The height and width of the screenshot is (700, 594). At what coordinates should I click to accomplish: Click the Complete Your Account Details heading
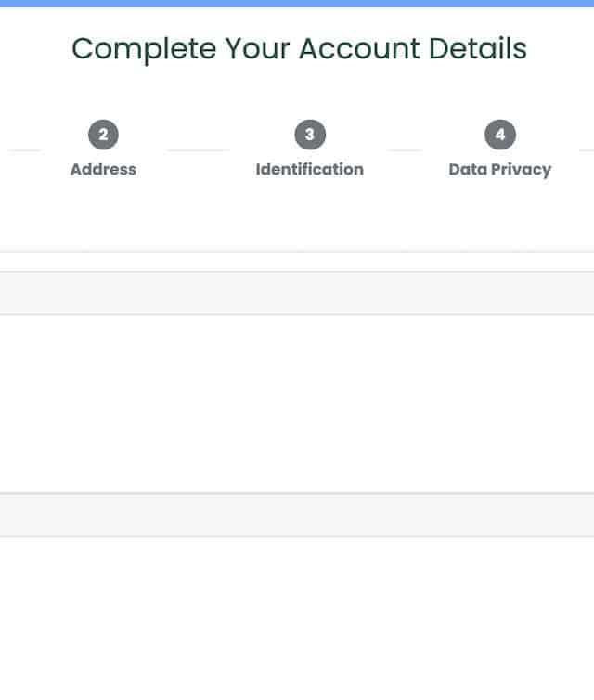coord(299,48)
